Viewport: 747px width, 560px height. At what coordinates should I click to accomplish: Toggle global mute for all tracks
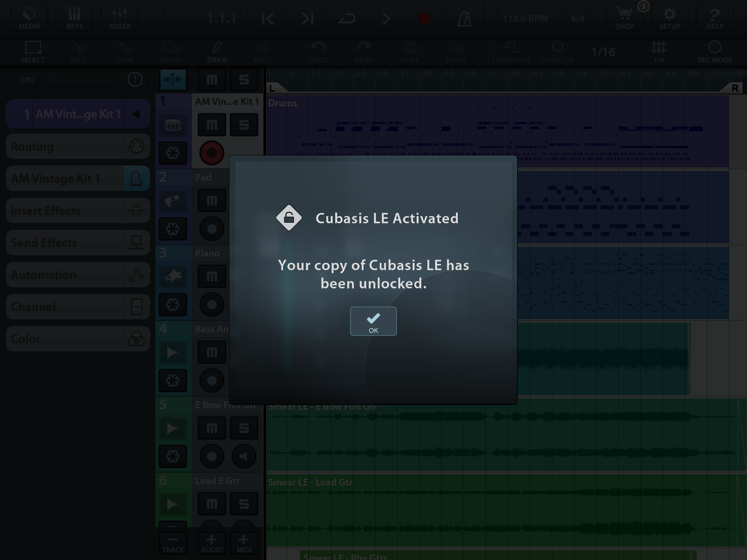click(212, 79)
